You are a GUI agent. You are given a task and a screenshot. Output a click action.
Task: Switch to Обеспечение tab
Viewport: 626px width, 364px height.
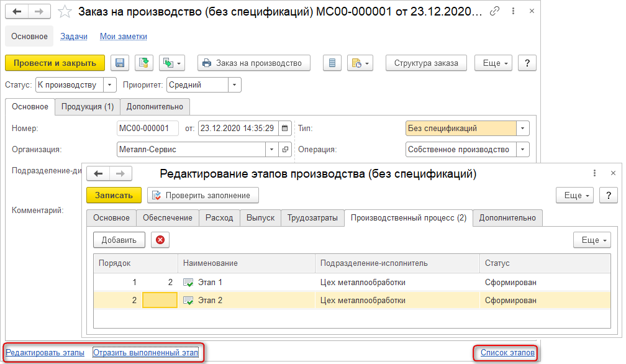pyautogui.click(x=168, y=218)
